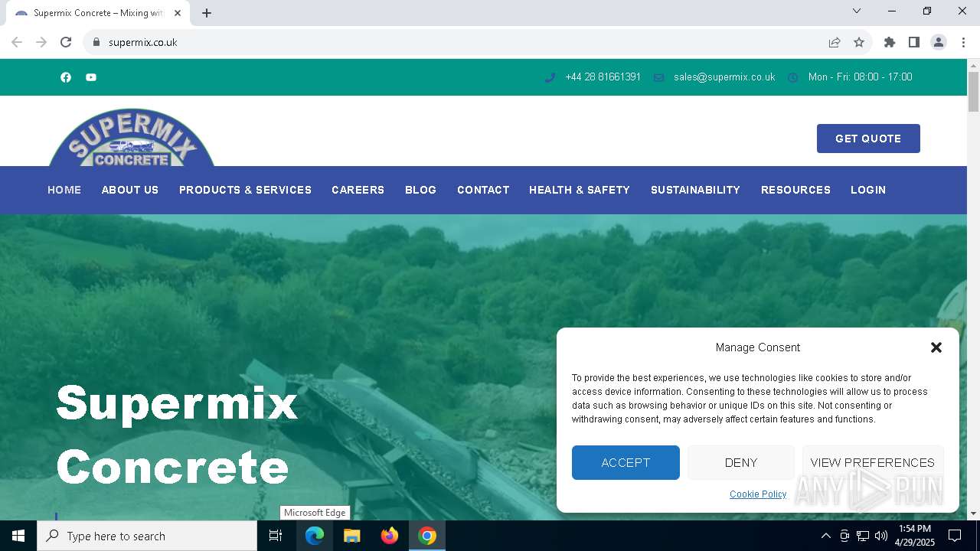Go back with the browser back arrow
This screenshot has width=980, height=551.
[x=17, y=42]
